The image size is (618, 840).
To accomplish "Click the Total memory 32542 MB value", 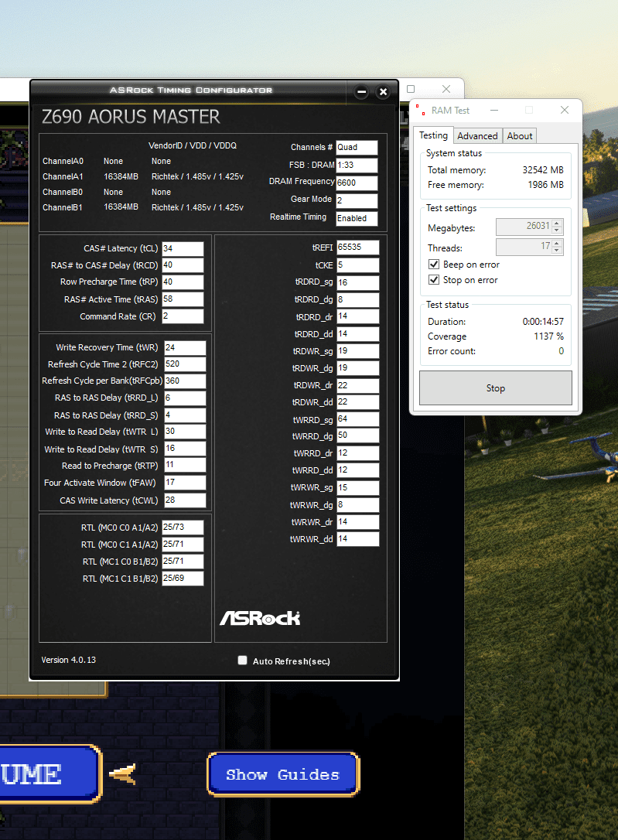I will pos(543,170).
